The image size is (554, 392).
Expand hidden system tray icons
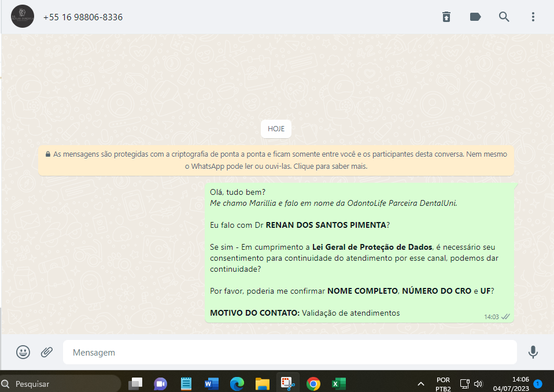pos(421,383)
